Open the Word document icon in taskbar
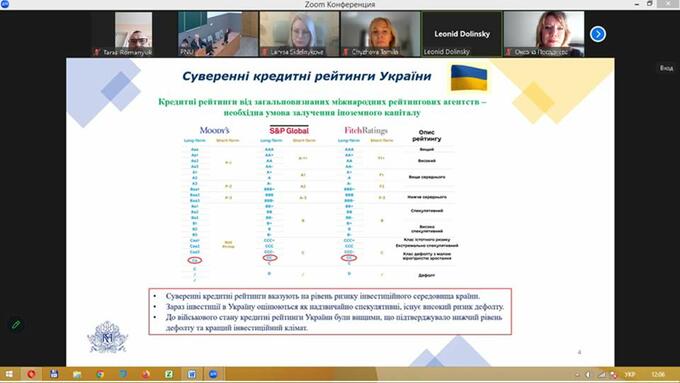This screenshot has height=383, width=680. pyautogui.click(x=191, y=374)
